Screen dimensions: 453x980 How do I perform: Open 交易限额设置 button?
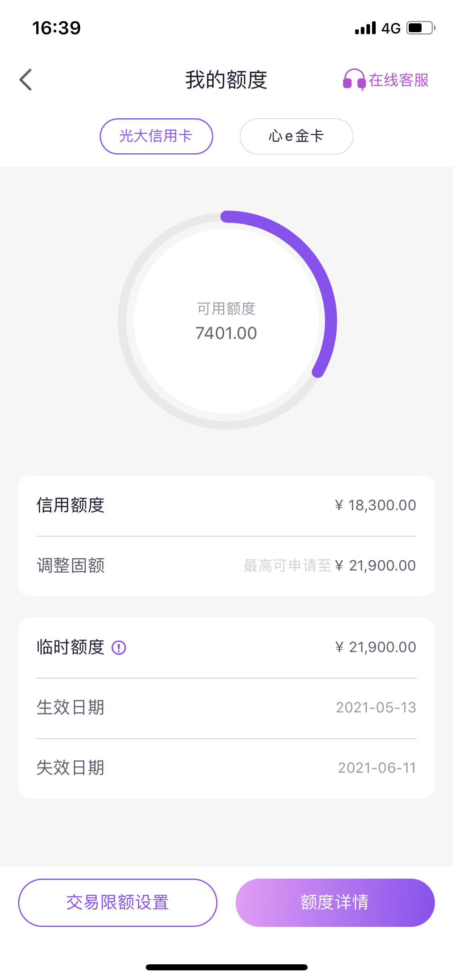click(118, 902)
